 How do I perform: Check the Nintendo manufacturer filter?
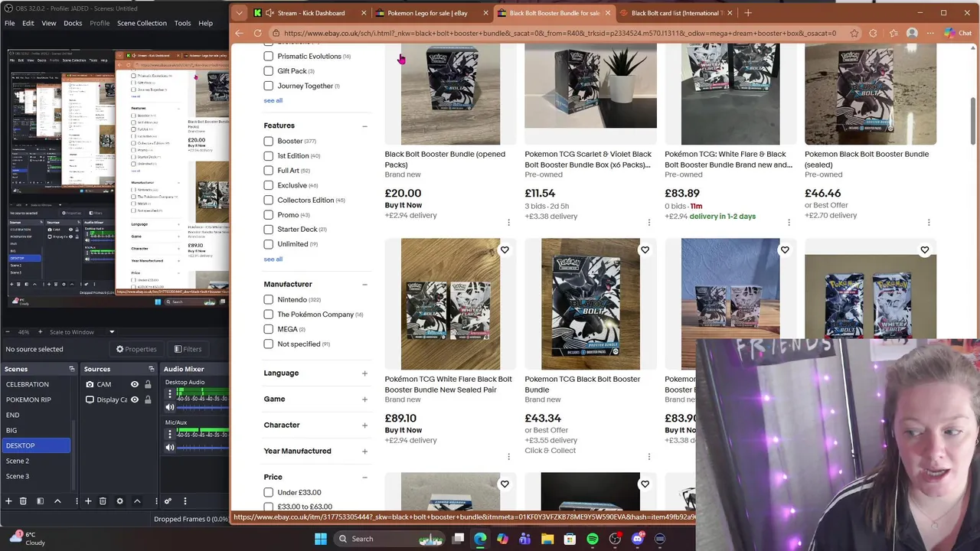tap(268, 299)
